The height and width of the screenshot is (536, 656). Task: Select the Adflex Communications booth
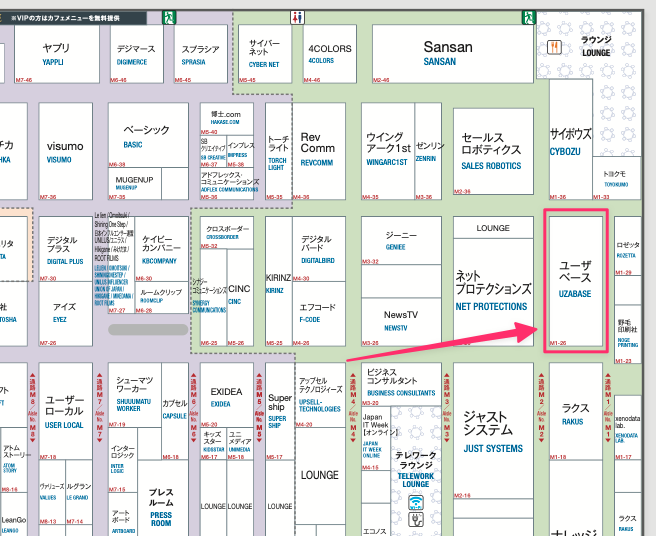point(226,184)
